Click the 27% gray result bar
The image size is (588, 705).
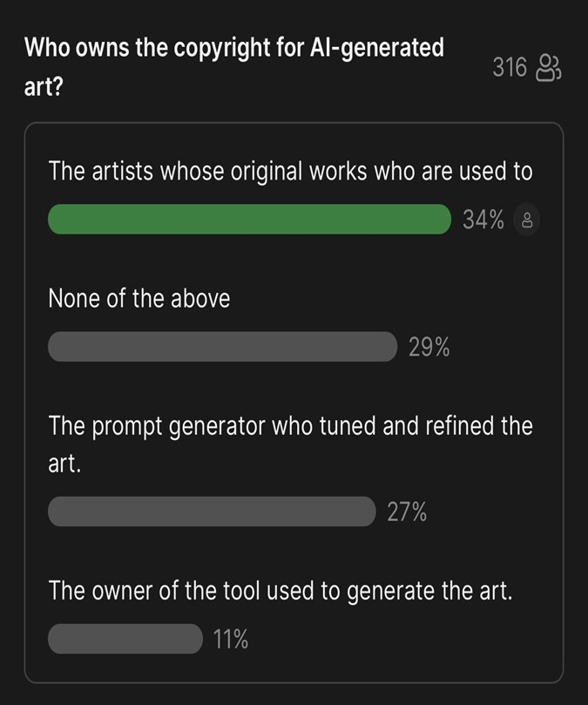point(212,512)
